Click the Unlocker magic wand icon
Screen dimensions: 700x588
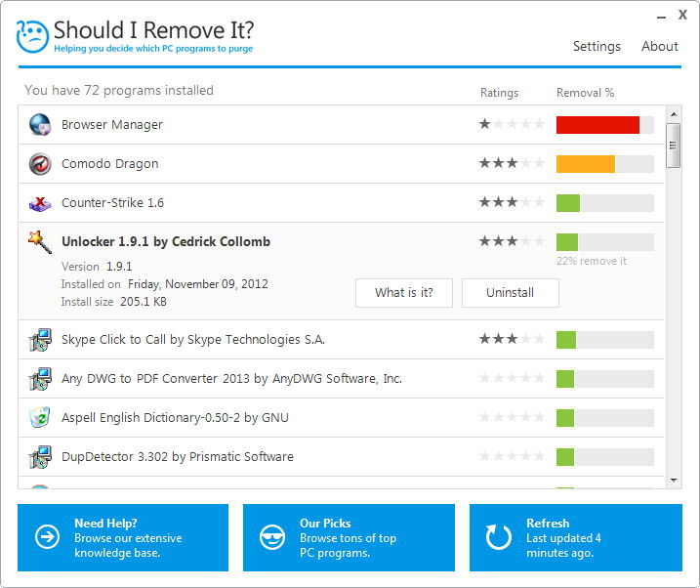tap(40, 242)
